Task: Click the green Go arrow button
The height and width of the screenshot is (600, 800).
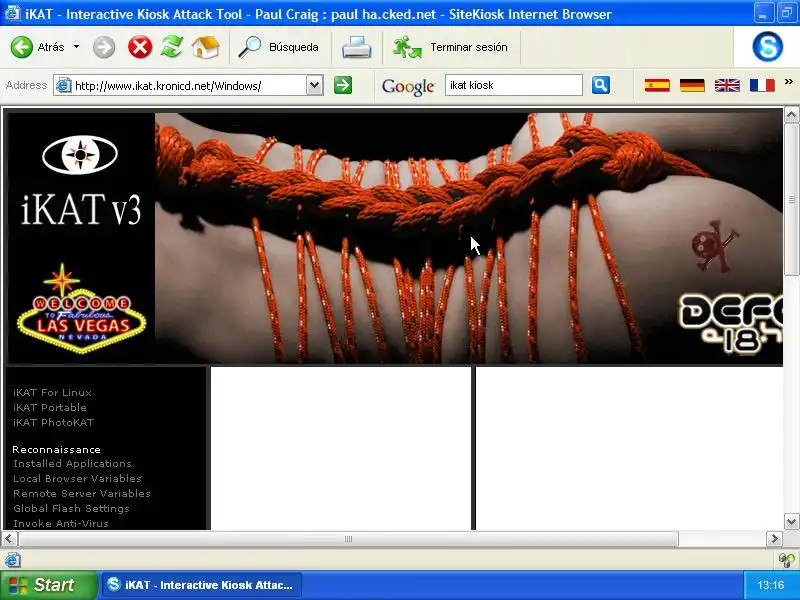Action: pos(343,85)
